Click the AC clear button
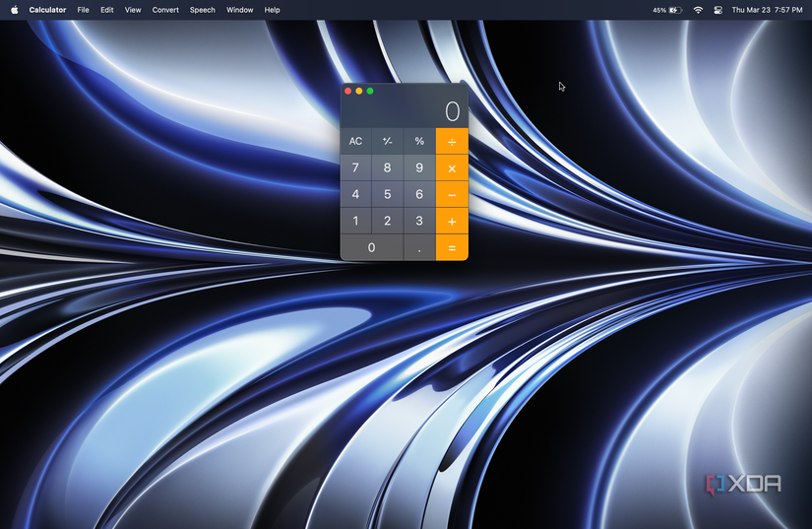This screenshot has height=529, width=812. [355, 141]
